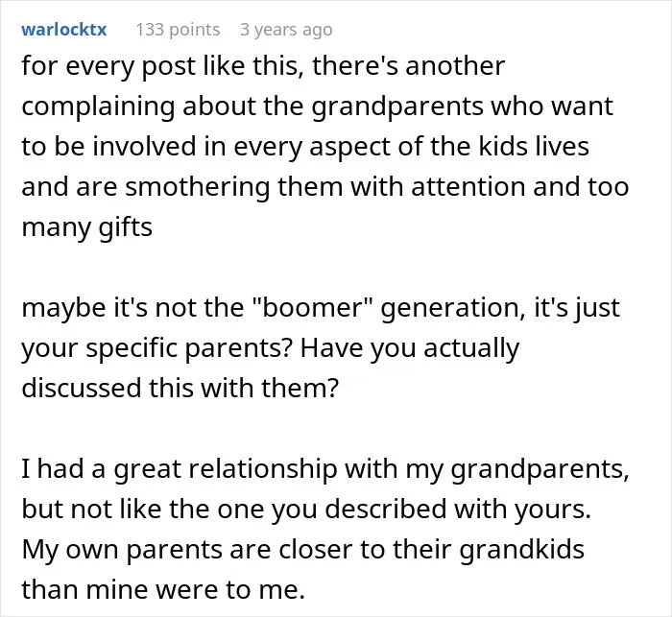Click the line "and are smothering them with attention"
This screenshot has height=617, width=672.
pyautogui.click(x=325, y=187)
